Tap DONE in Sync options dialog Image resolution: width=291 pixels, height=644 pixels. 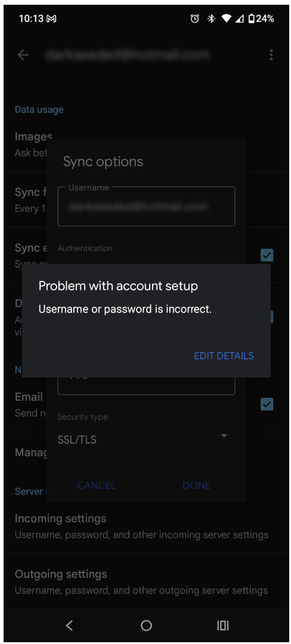pyautogui.click(x=196, y=485)
